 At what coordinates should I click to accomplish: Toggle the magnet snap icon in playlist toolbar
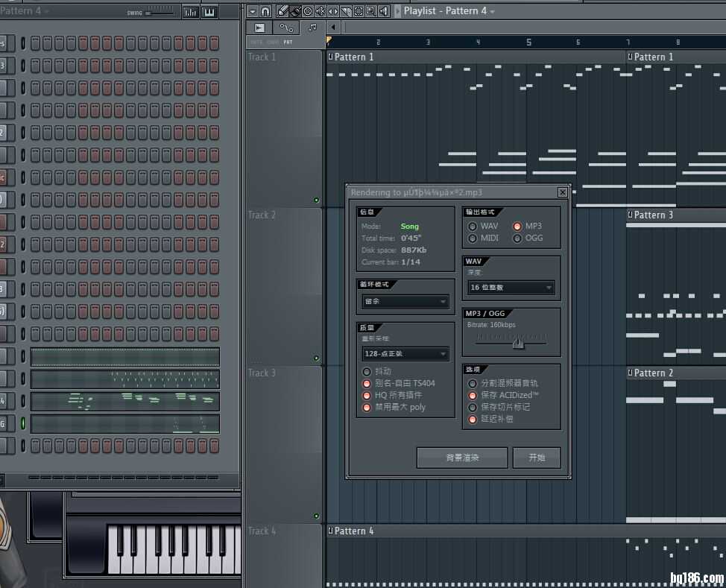[x=265, y=11]
